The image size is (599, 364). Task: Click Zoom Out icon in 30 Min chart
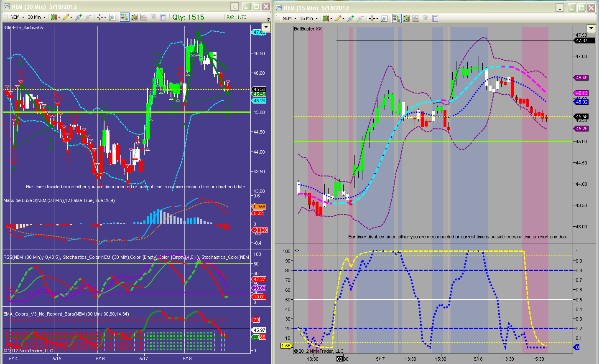[x=88, y=17]
